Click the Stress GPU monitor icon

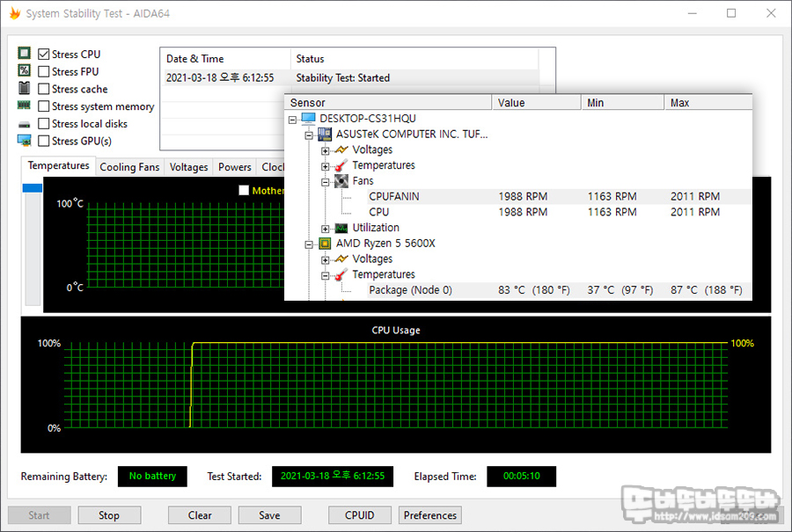[x=24, y=141]
